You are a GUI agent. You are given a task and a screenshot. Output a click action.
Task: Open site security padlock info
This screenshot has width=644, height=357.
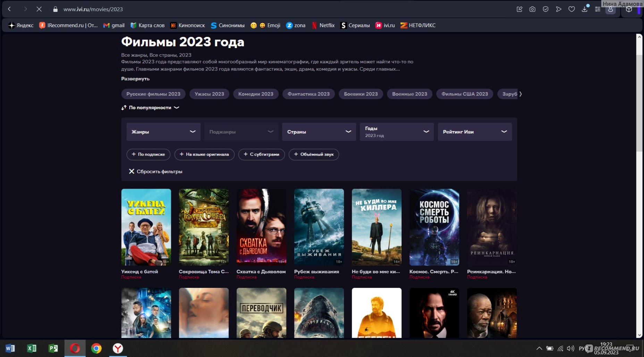tap(55, 9)
